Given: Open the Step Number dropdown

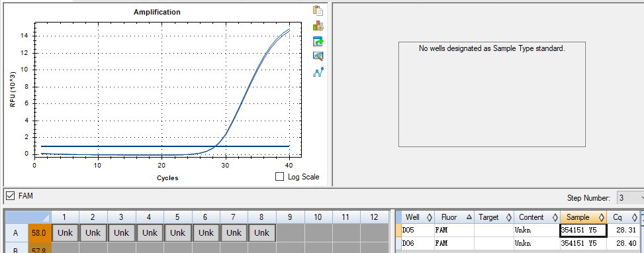Looking at the screenshot, I should coord(631,197).
